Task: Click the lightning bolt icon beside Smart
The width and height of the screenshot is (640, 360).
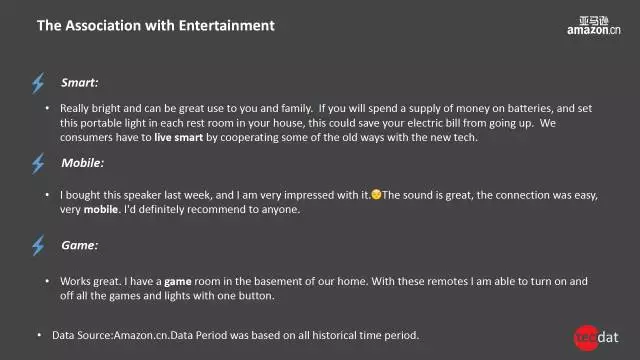Action: click(38, 83)
